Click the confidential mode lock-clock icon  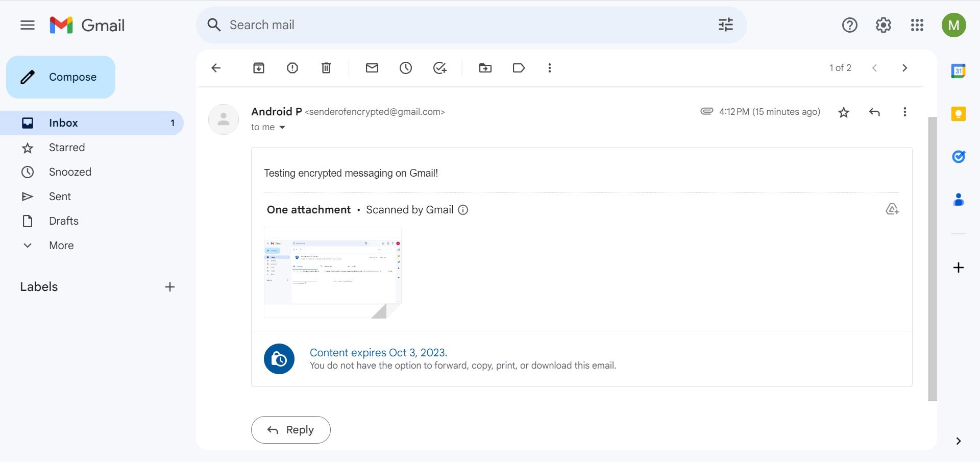coord(279,359)
